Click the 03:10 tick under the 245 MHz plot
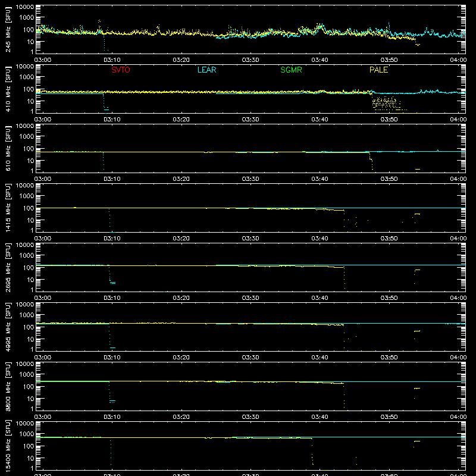Viewport: 476px width, 476px height. 112,60
